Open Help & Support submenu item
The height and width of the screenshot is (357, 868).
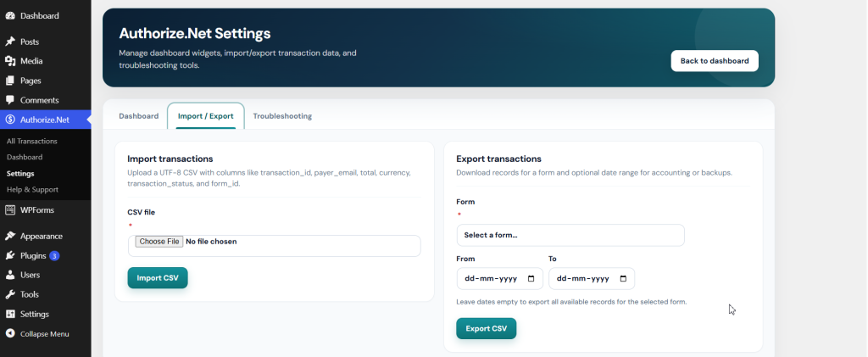click(32, 189)
